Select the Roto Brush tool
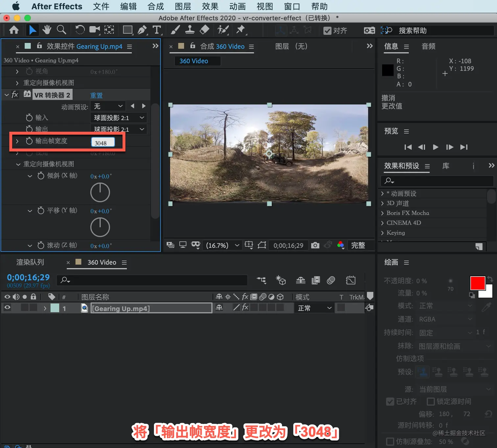The width and height of the screenshot is (497, 448). click(223, 30)
